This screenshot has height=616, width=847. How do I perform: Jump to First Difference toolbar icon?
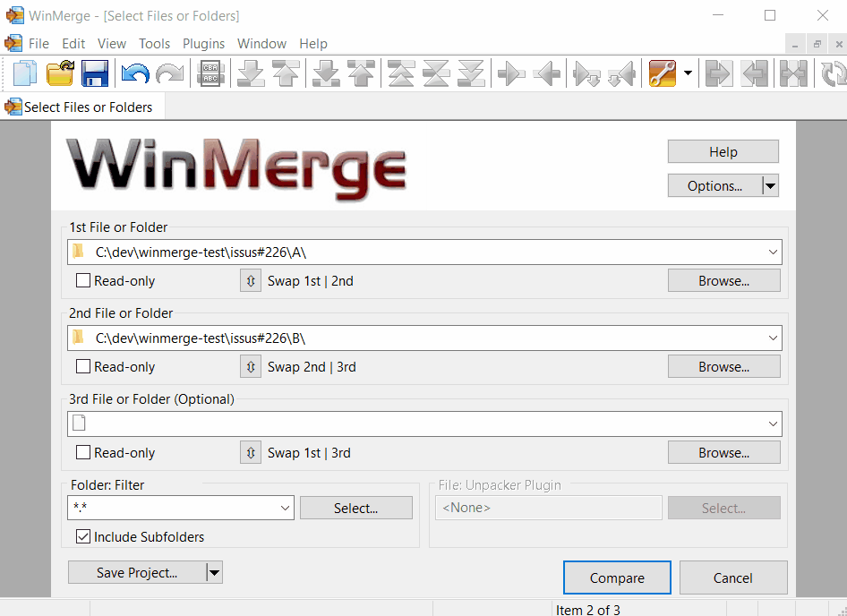pos(401,73)
